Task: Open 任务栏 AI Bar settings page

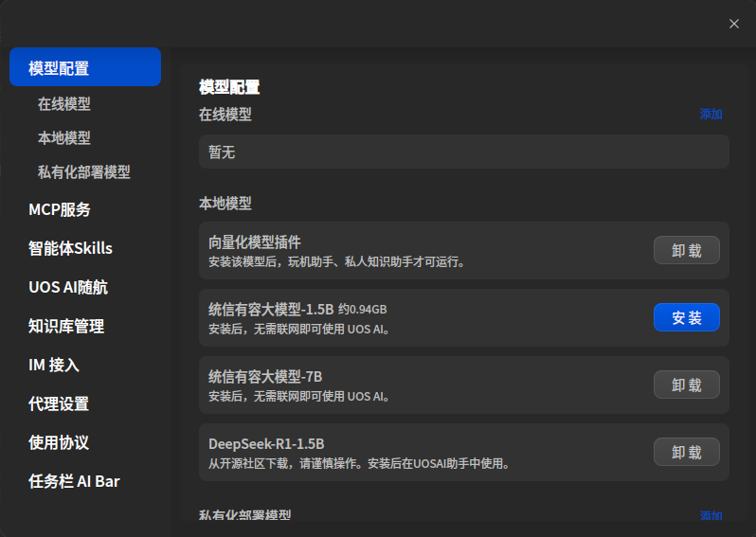Action: pos(74,481)
